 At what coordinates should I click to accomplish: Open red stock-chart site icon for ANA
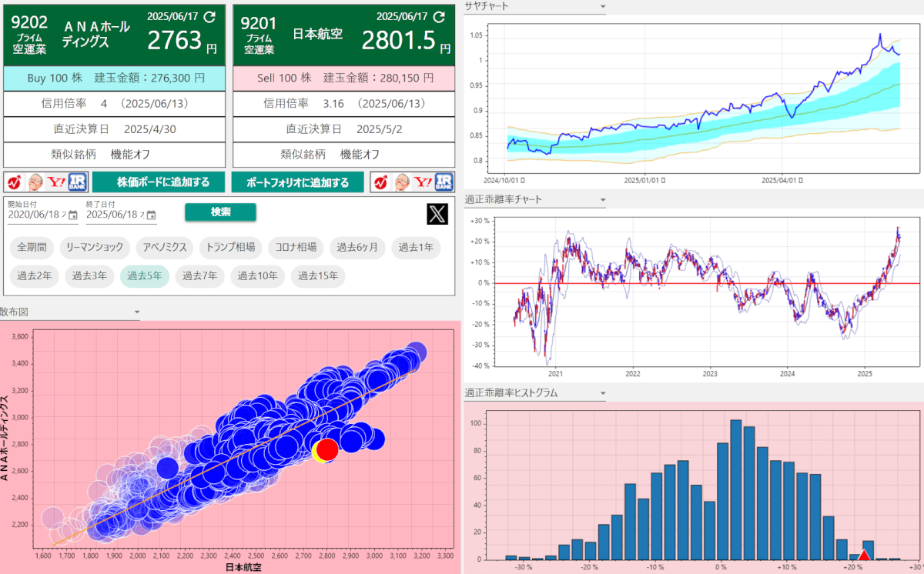[x=15, y=182]
